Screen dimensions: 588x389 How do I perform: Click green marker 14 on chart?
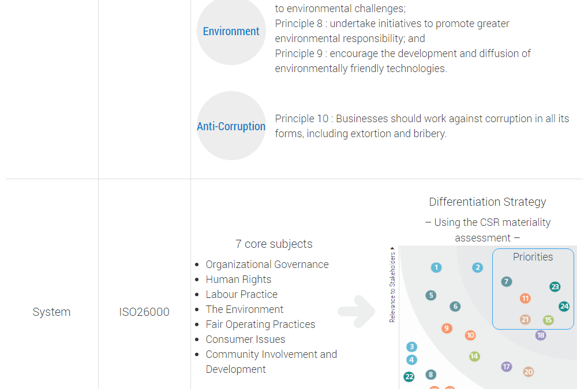click(474, 356)
